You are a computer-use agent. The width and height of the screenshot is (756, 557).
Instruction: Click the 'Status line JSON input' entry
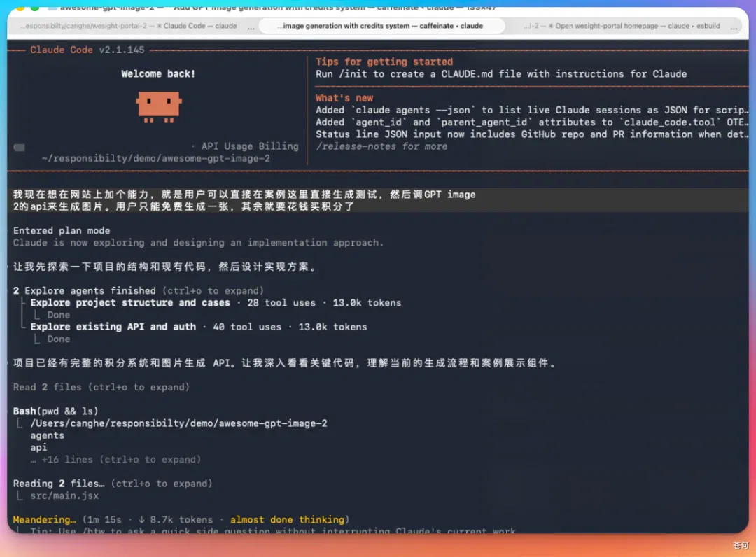point(532,134)
